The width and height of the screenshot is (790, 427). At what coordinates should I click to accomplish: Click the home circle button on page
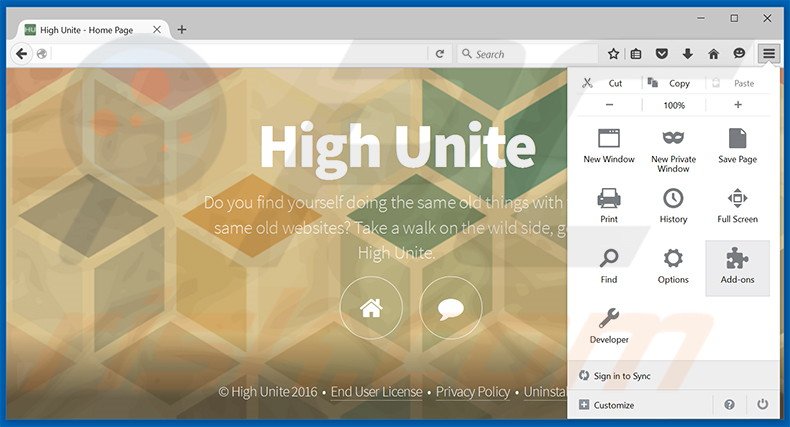(371, 308)
